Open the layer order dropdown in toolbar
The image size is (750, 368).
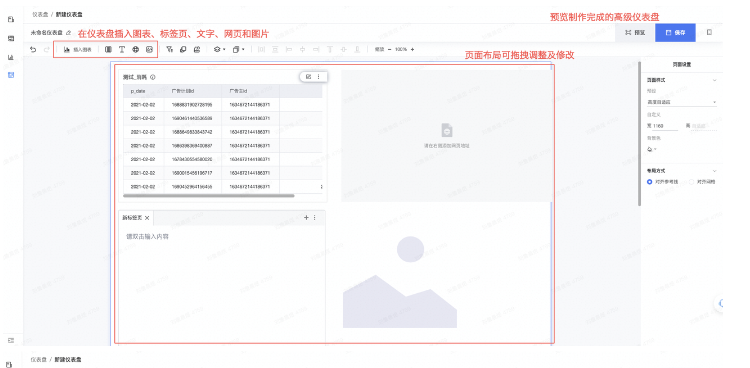219,49
